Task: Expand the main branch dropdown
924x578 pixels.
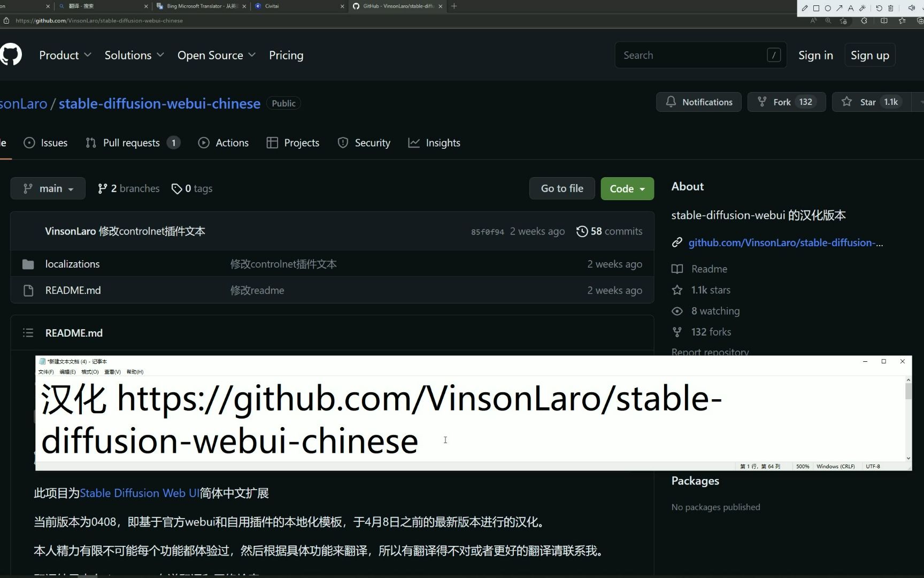Action: point(48,188)
